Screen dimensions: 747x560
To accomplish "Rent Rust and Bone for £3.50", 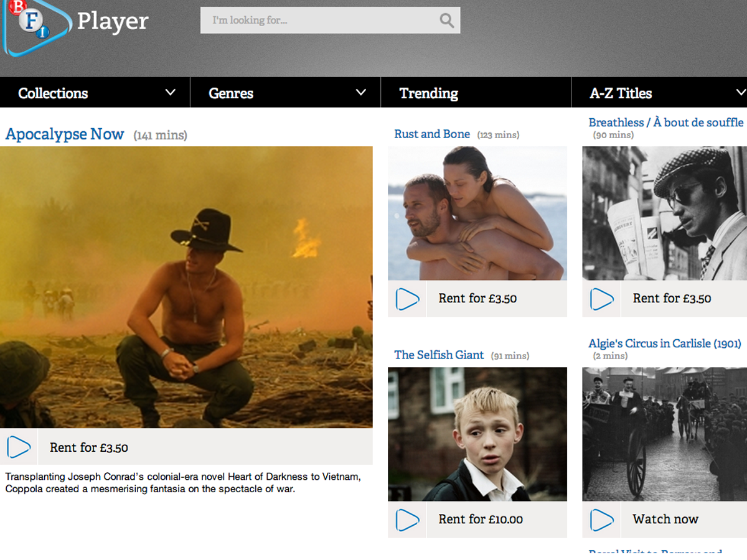I will [x=477, y=299].
